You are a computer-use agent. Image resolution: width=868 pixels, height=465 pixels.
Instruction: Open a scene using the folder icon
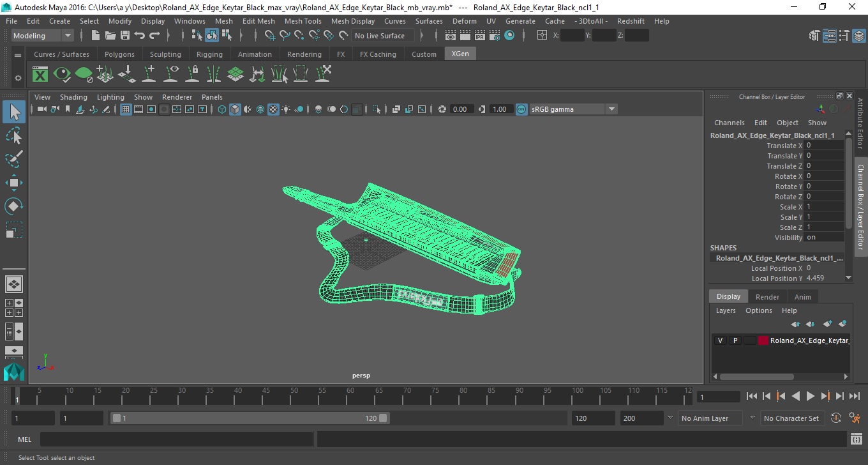coord(110,36)
